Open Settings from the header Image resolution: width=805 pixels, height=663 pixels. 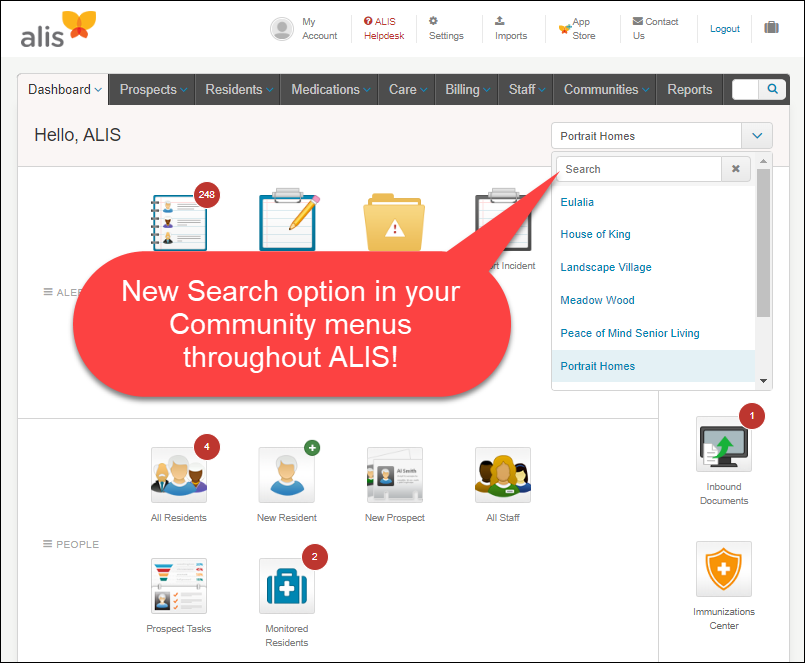click(446, 29)
